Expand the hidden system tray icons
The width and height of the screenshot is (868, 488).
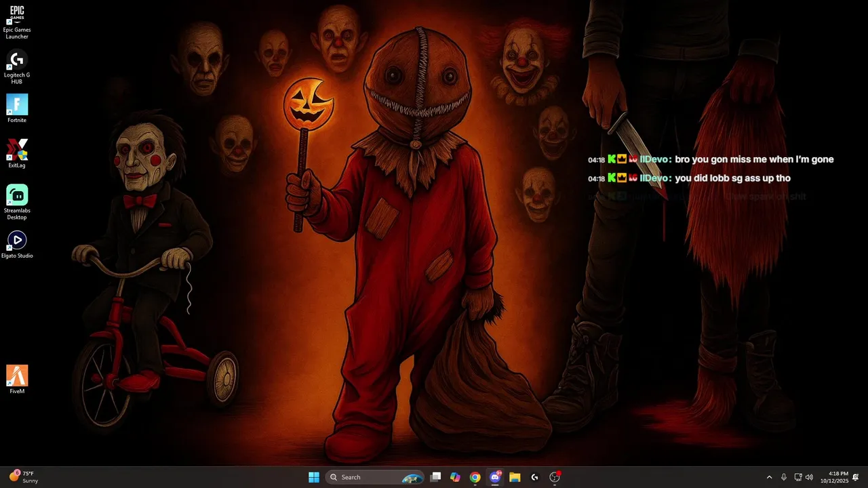769,477
